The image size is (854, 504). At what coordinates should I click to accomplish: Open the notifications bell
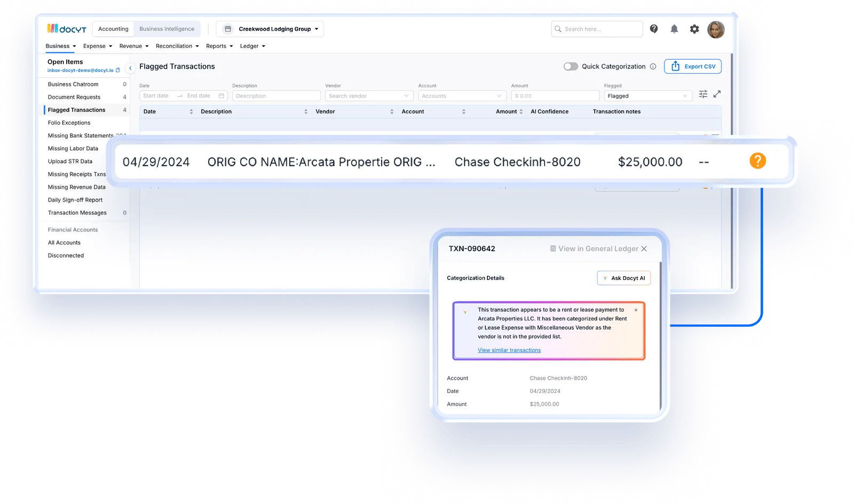pyautogui.click(x=674, y=29)
